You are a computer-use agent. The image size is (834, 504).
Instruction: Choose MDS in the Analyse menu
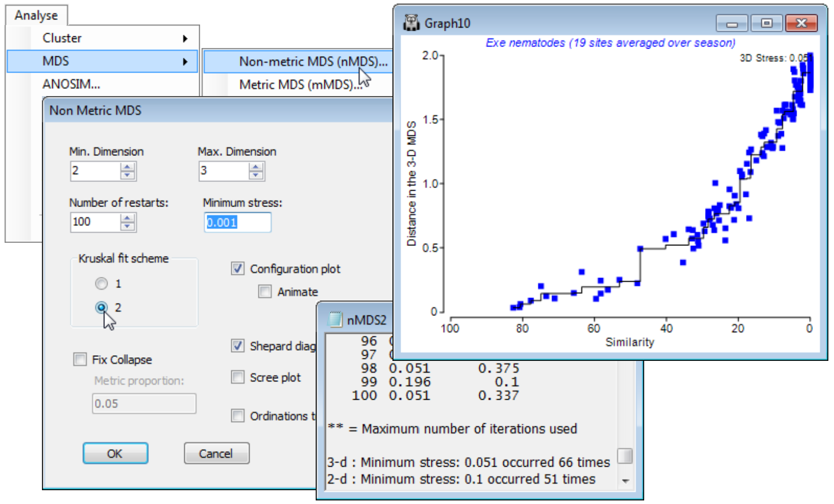(102, 61)
